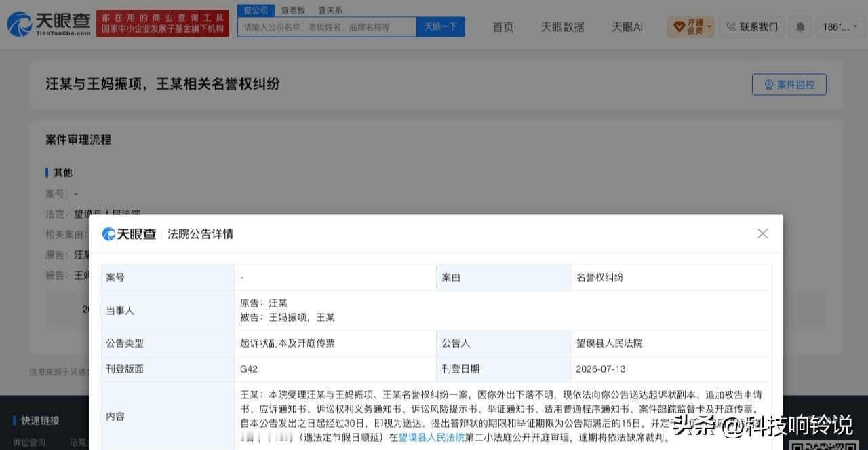Click the 原告：汪某 party text
The image size is (868, 450).
[x=264, y=303]
